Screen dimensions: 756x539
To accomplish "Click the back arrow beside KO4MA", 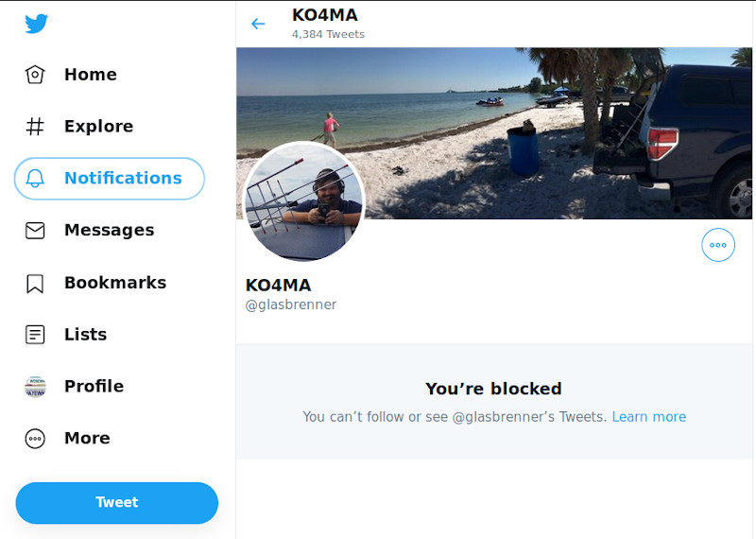I will pyautogui.click(x=258, y=24).
